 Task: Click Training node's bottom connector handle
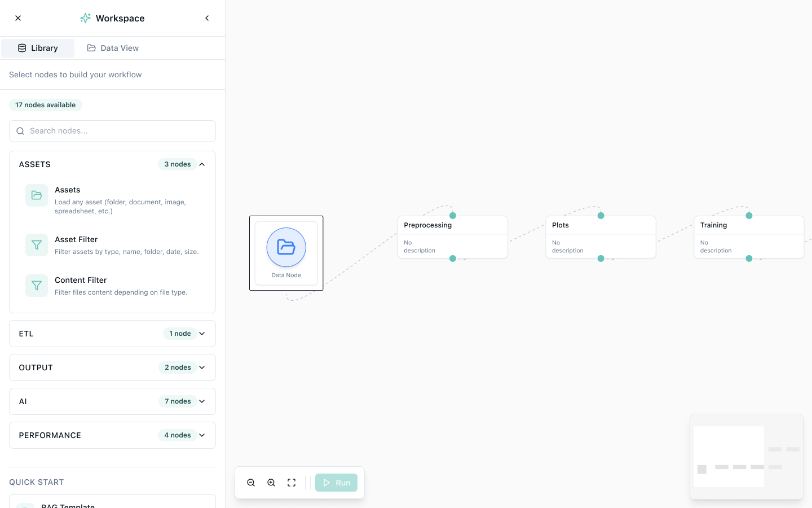click(749, 259)
